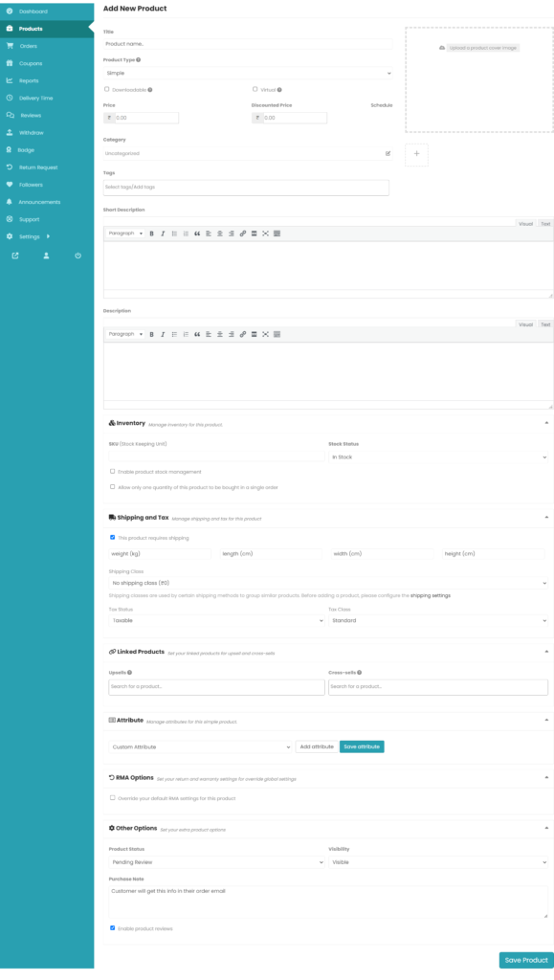
Task: Click the Followers heart icon
Action: pyautogui.click(x=10, y=185)
